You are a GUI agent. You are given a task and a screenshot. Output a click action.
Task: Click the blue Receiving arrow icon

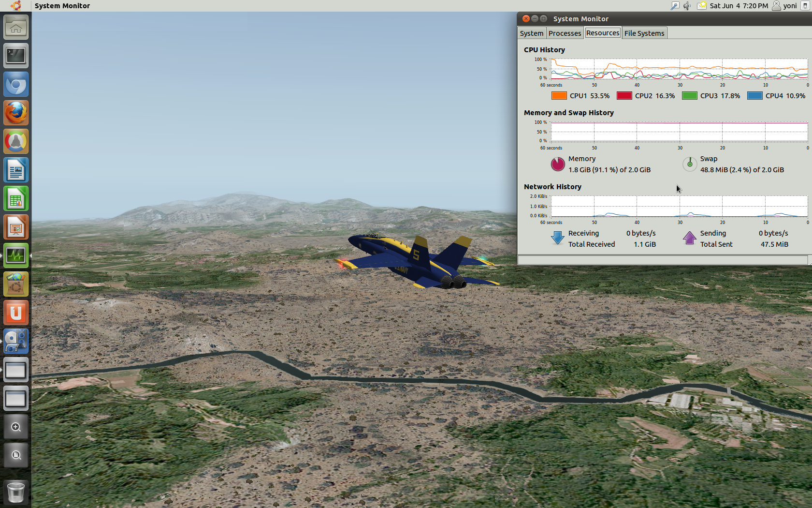tap(557, 238)
